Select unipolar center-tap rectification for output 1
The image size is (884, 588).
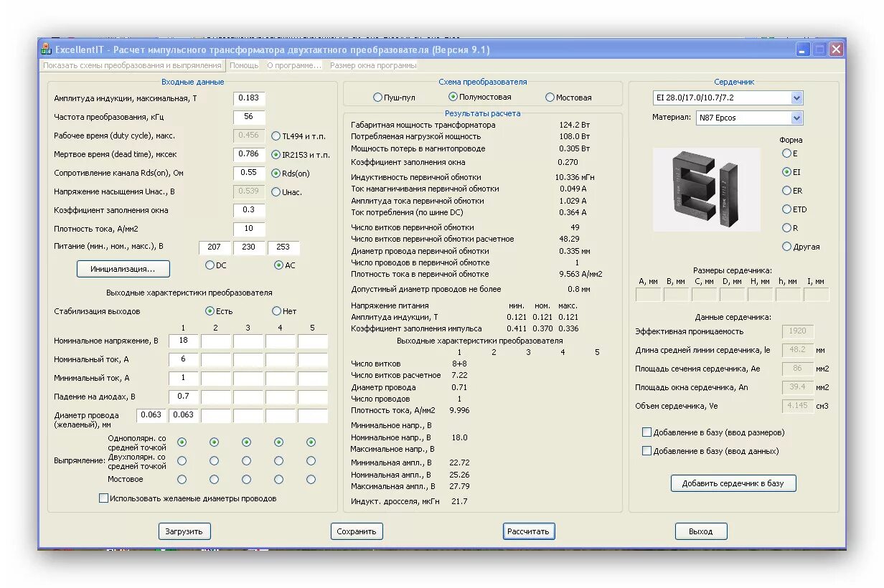182,442
